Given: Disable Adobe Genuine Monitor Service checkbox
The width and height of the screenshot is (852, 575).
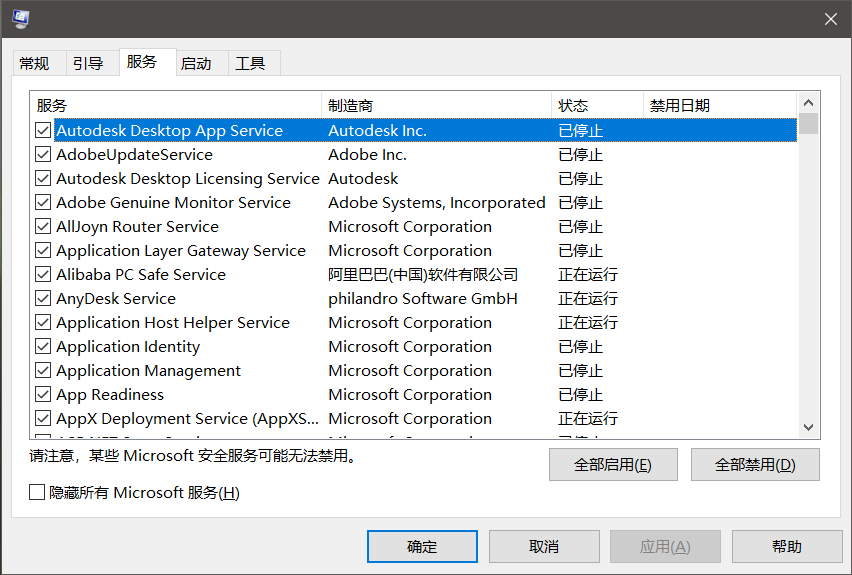Looking at the screenshot, I should [43, 202].
